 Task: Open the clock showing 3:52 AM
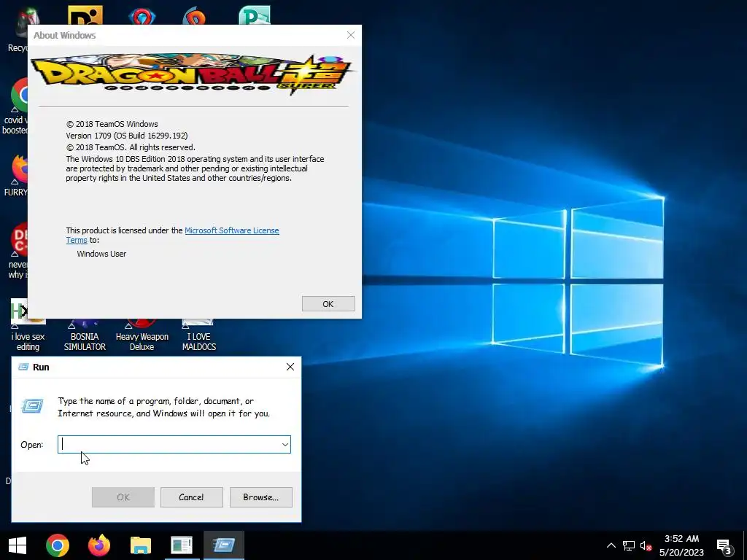[682, 545]
